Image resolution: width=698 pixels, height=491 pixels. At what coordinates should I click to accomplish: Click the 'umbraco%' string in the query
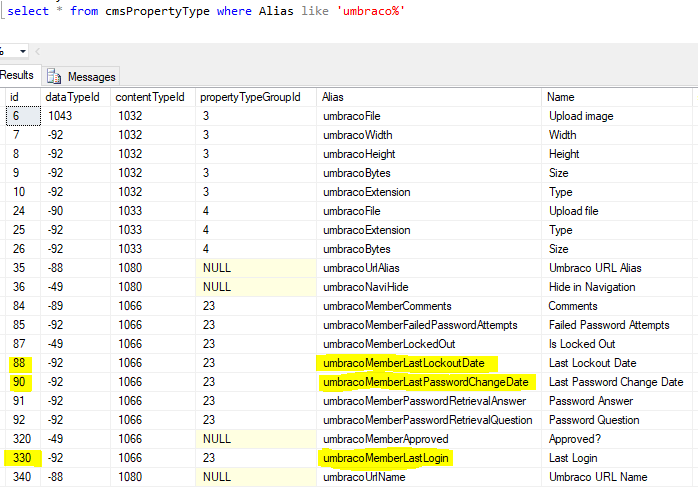[370, 11]
